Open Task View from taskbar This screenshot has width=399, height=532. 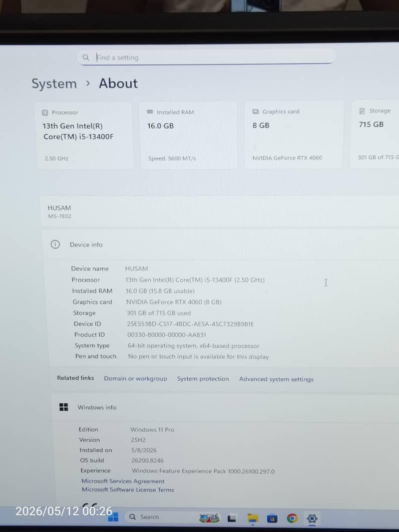pyautogui.click(x=232, y=519)
